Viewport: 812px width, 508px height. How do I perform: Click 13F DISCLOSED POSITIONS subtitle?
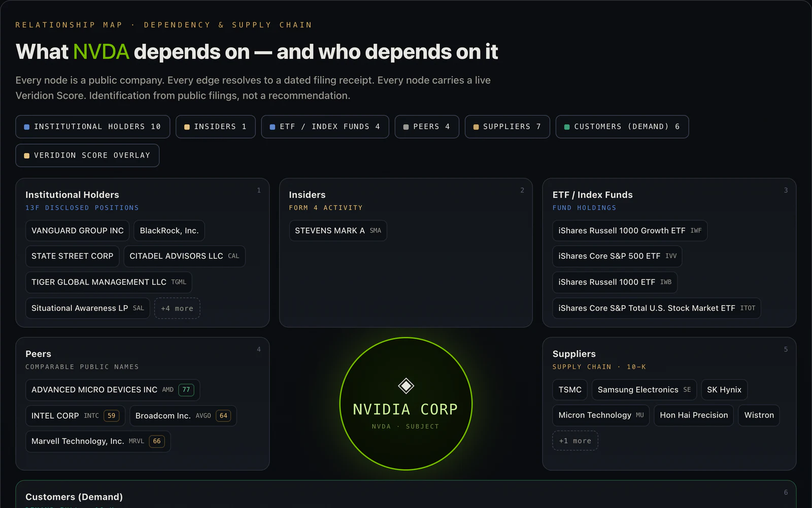[x=82, y=208]
